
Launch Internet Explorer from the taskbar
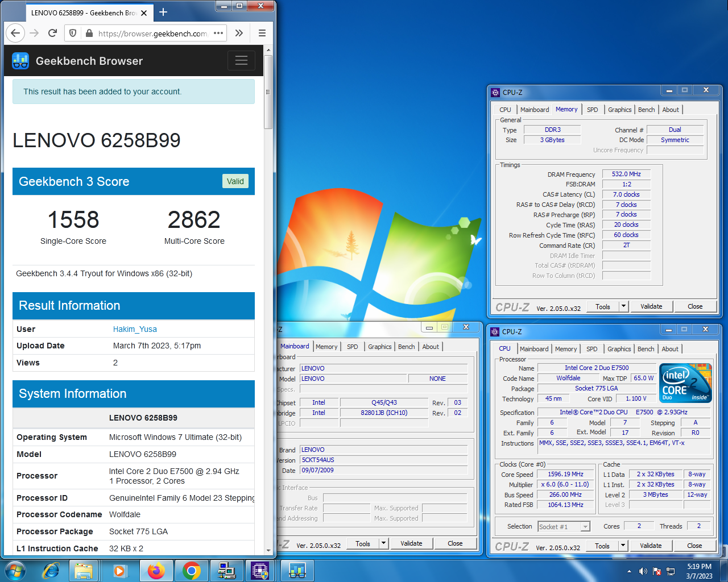click(x=51, y=571)
